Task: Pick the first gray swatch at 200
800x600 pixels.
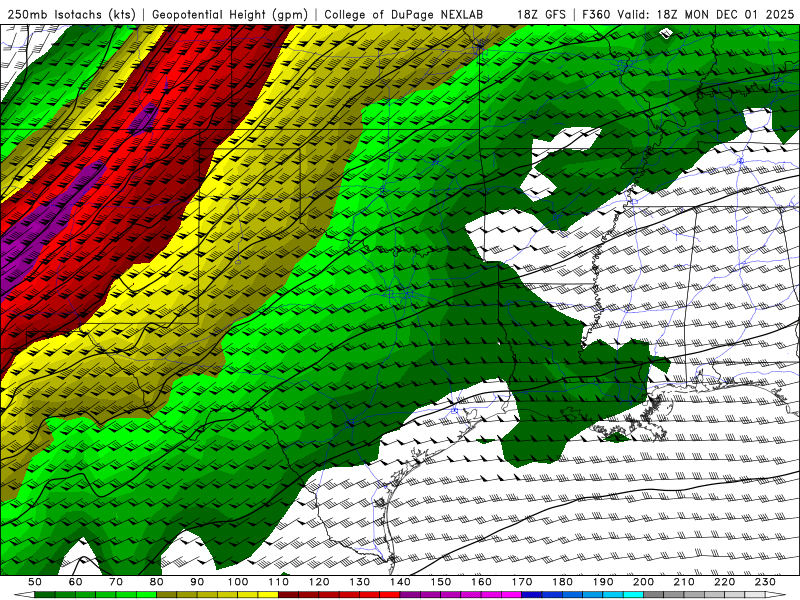Action: click(x=654, y=594)
